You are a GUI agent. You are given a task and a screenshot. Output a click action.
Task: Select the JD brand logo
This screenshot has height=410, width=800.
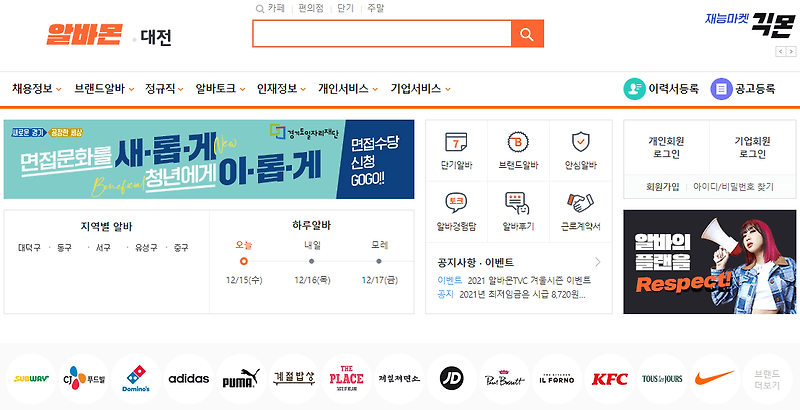(x=452, y=379)
